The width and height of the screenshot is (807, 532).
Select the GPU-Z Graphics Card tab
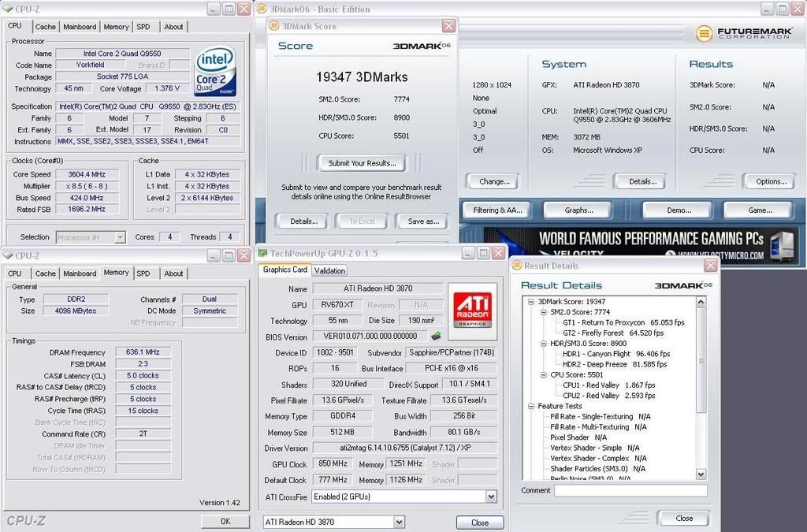click(285, 270)
